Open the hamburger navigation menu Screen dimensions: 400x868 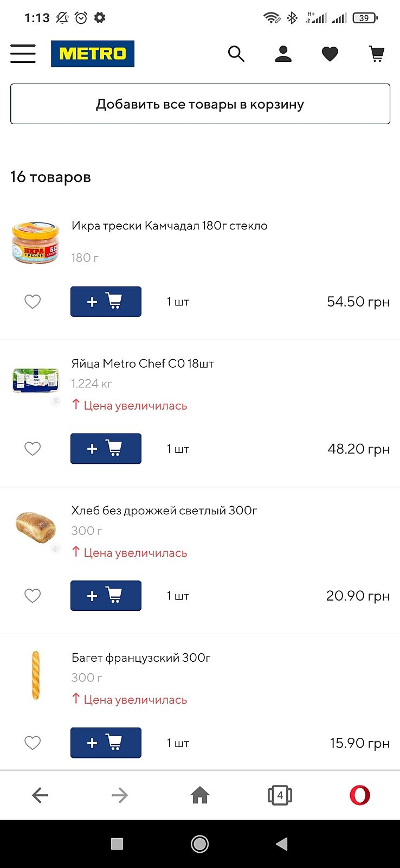pyautogui.click(x=23, y=54)
